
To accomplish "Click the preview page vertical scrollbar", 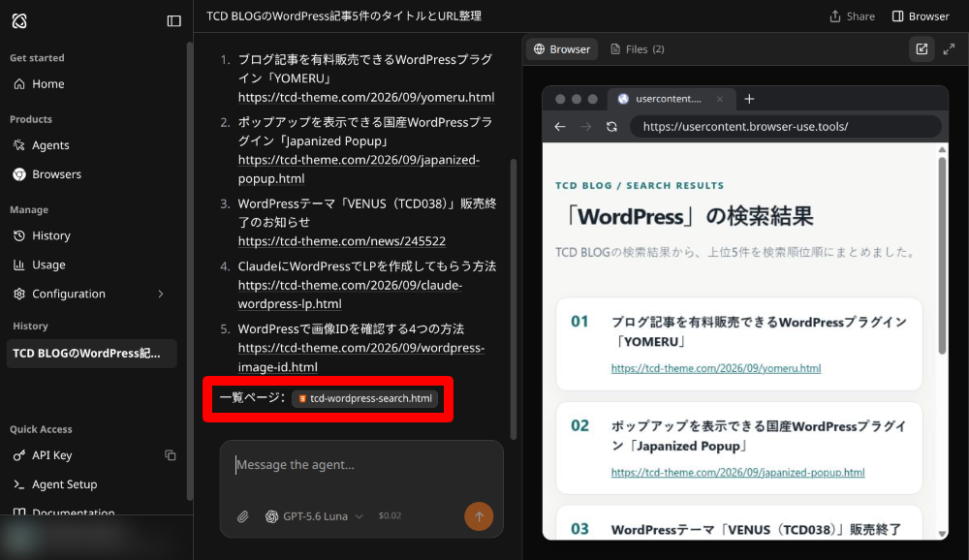I will pyautogui.click(x=942, y=257).
